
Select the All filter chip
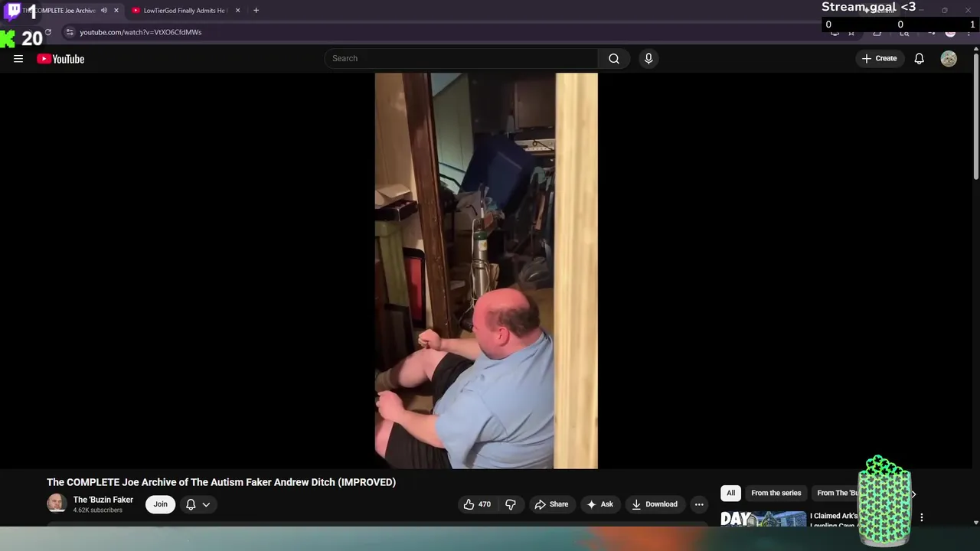(x=731, y=493)
